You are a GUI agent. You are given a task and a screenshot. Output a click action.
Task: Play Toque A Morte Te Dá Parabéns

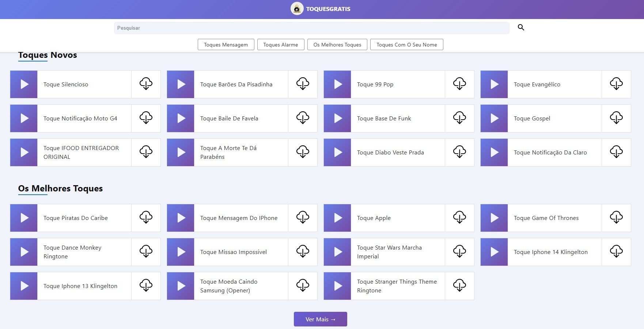[181, 152]
